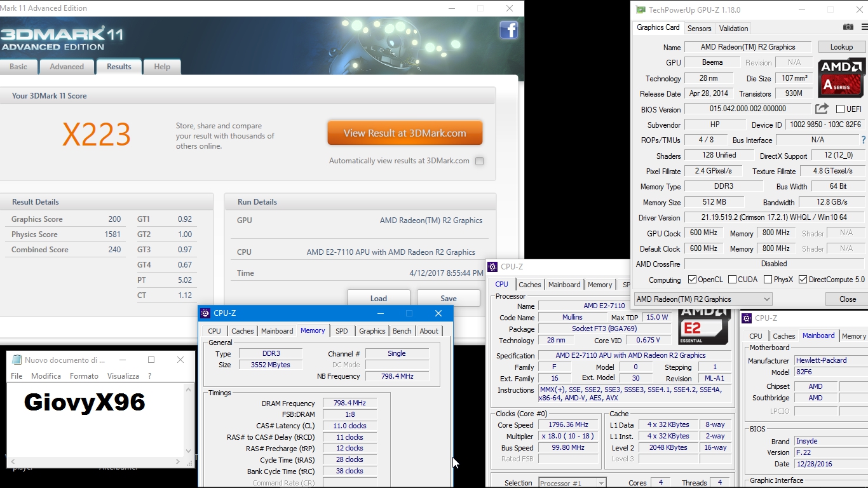Open Modifica menu in Notepad
Viewport: 868px width, 488px height.
click(46, 376)
